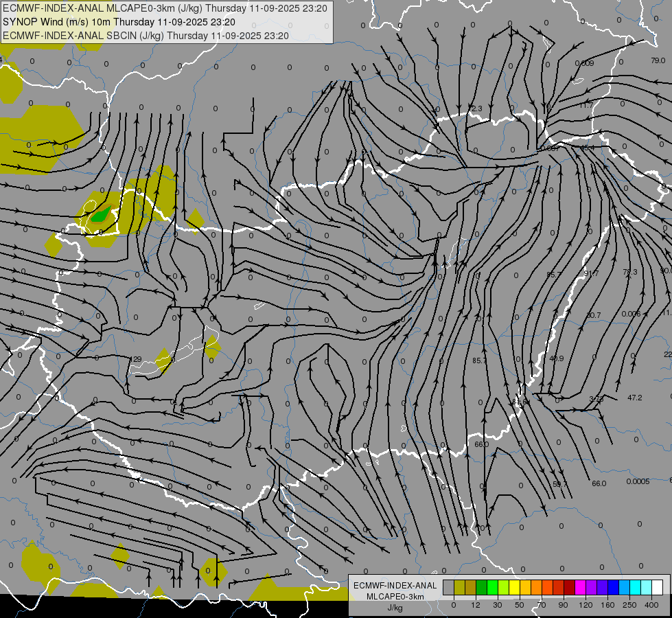This screenshot has height=618, width=672.
Task: Click the legend scale value 120
Action: point(586,605)
